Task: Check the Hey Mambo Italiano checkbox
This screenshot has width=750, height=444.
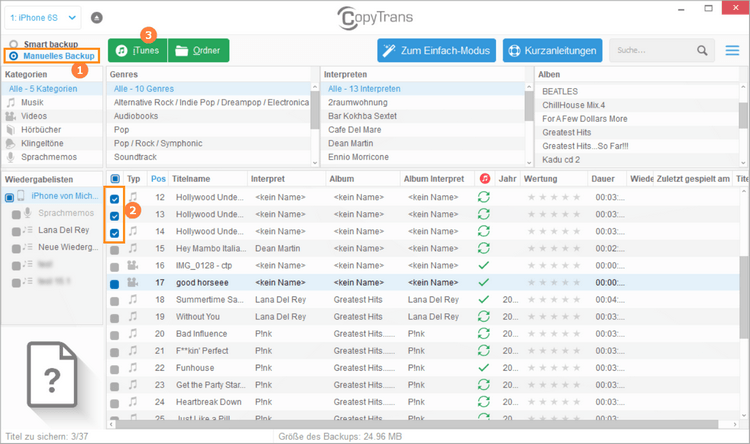Action: tap(114, 250)
